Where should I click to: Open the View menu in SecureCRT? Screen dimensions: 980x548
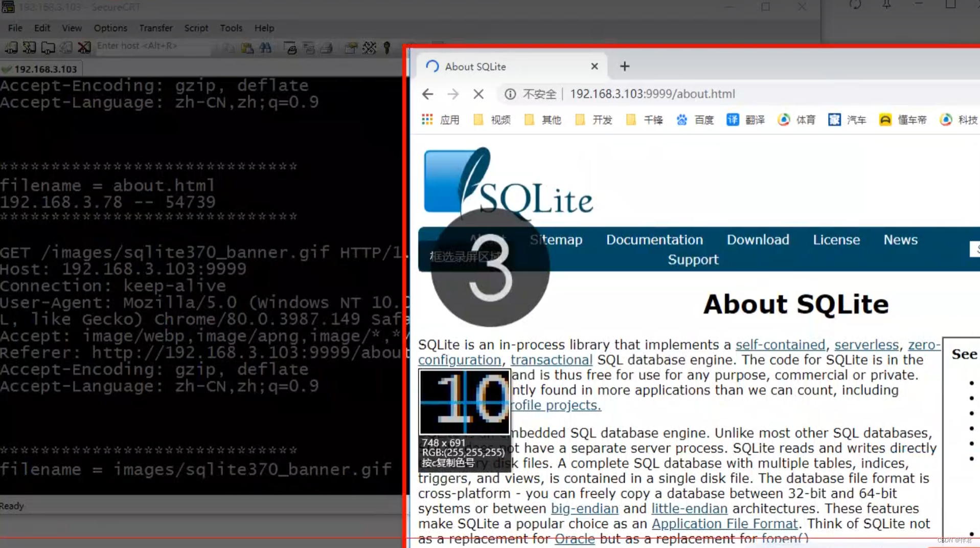[72, 28]
